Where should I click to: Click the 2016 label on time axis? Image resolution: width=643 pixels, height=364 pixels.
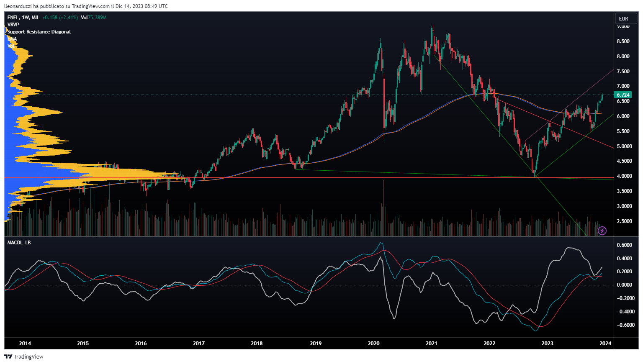click(141, 343)
